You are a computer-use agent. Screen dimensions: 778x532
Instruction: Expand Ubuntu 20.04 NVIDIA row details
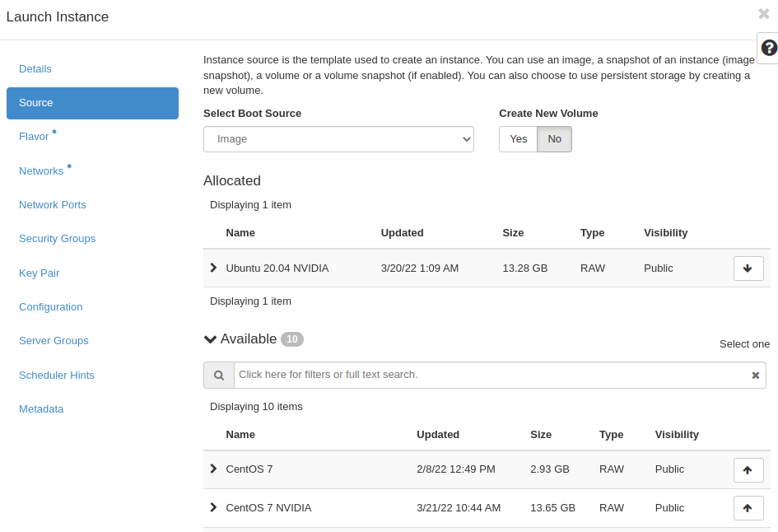coord(213,268)
